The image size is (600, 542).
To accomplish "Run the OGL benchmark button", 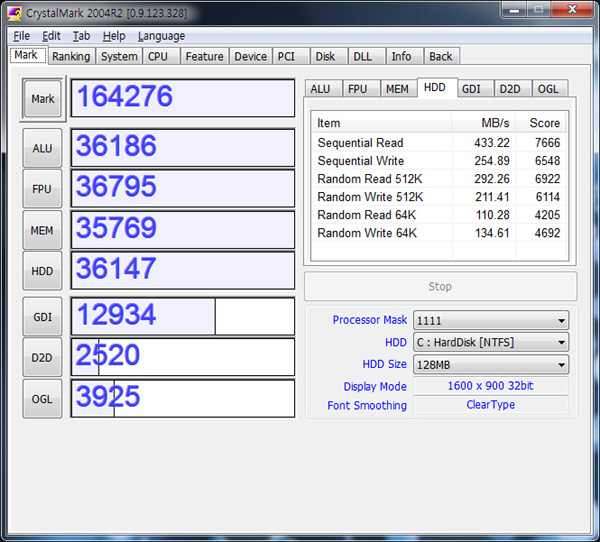I will point(42,399).
